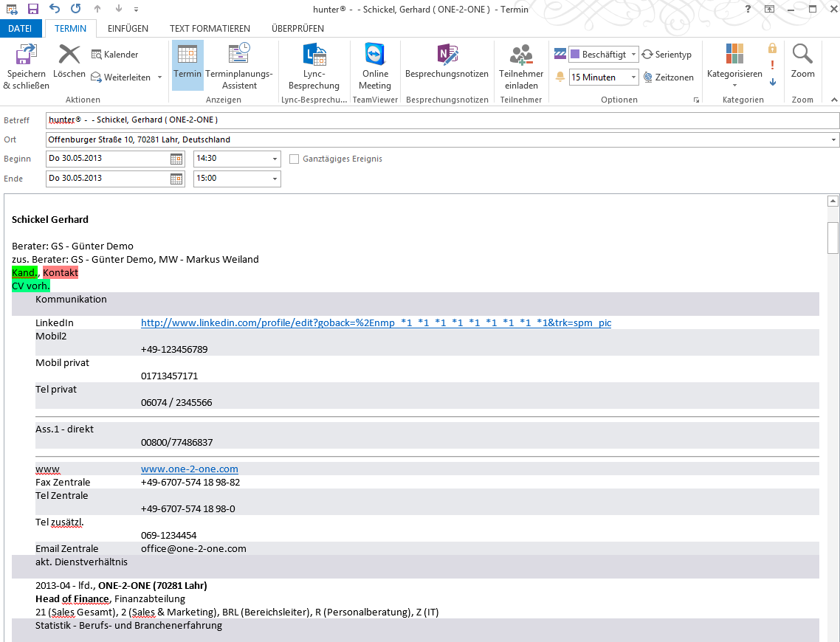Switch to the EINFÜGEN ribbon tab
The image size is (840, 642).
pyautogui.click(x=128, y=28)
